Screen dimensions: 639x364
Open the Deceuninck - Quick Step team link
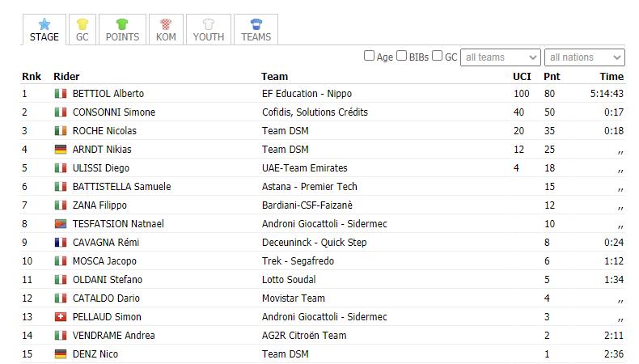(314, 243)
